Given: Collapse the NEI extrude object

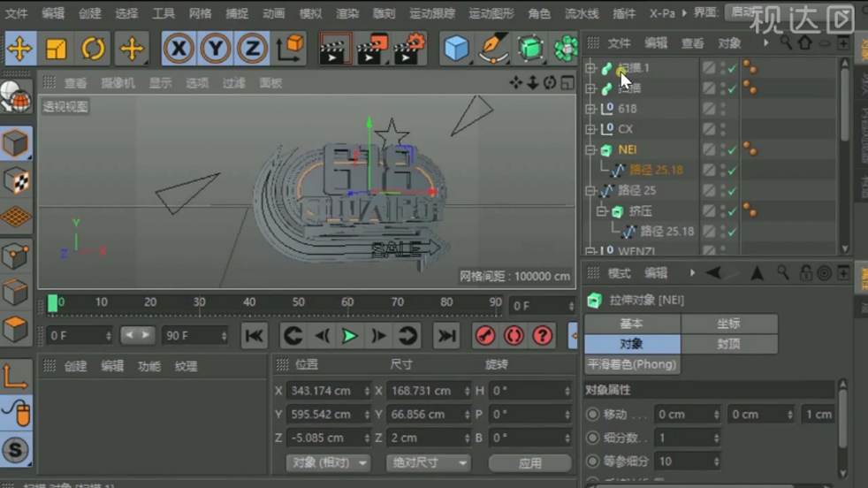Looking at the screenshot, I should click(590, 150).
